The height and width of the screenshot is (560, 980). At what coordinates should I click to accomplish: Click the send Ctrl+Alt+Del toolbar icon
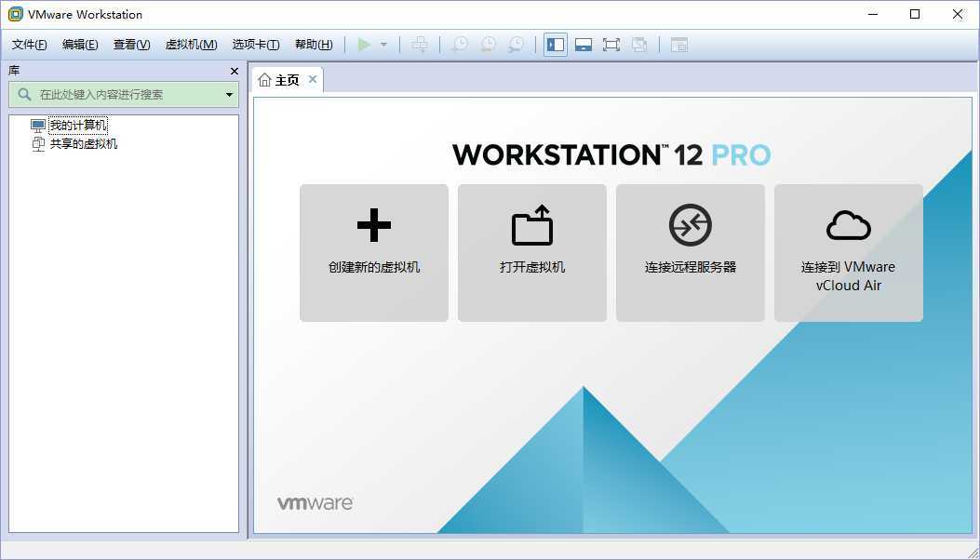pos(420,45)
